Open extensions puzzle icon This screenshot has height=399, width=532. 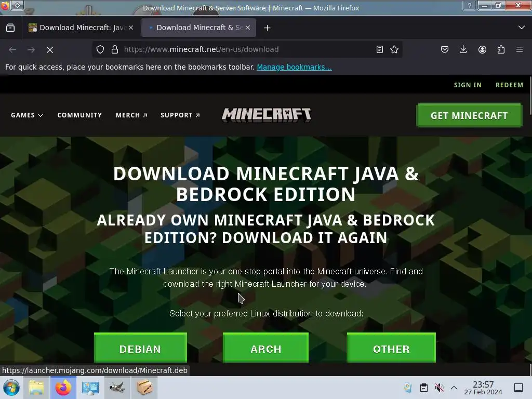click(x=501, y=49)
